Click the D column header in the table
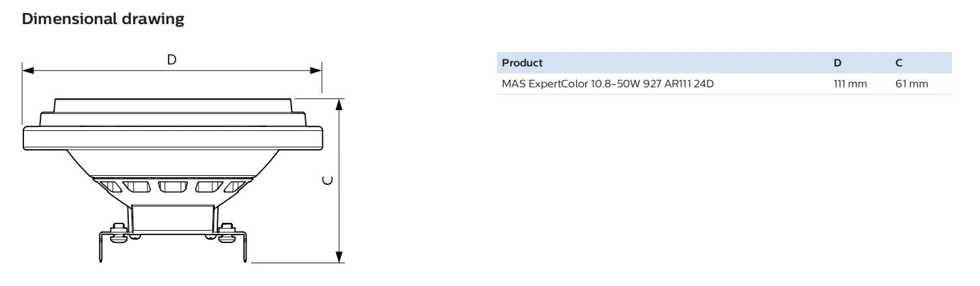The image size is (980, 286). (x=837, y=63)
